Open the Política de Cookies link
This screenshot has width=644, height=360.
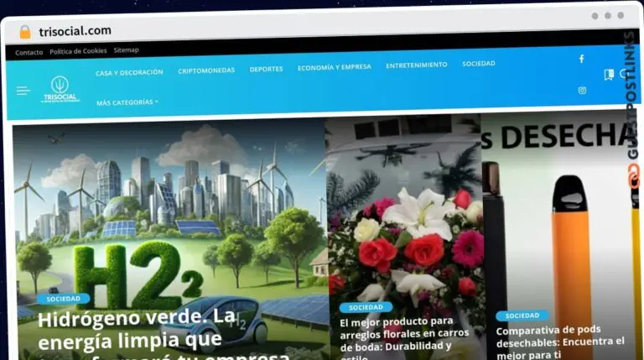(x=78, y=51)
